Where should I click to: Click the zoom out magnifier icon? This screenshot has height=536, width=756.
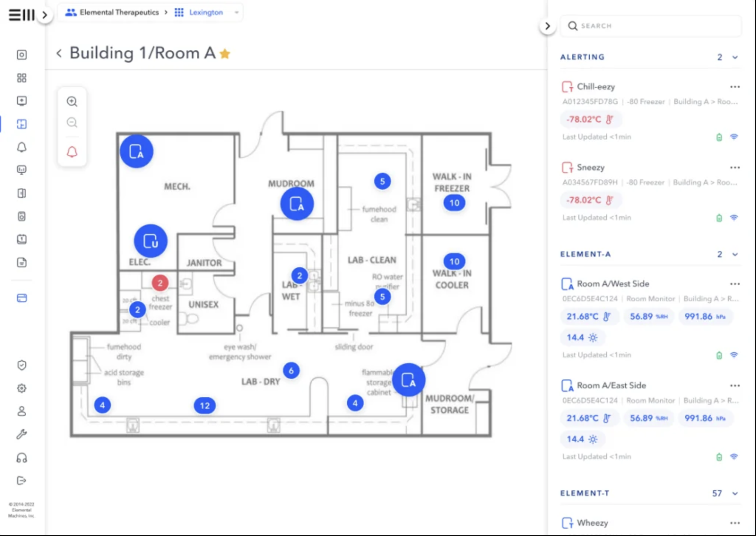pyautogui.click(x=72, y=122)
